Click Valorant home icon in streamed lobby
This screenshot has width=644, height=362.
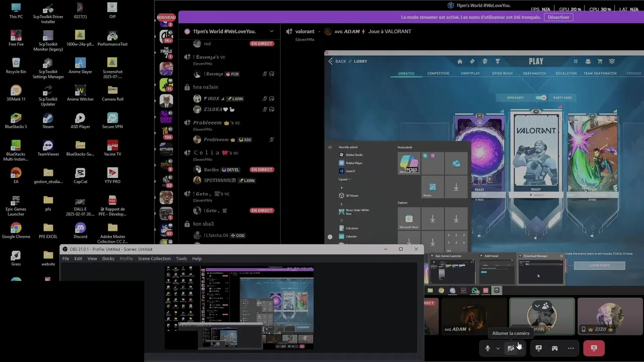pos(459,61)
